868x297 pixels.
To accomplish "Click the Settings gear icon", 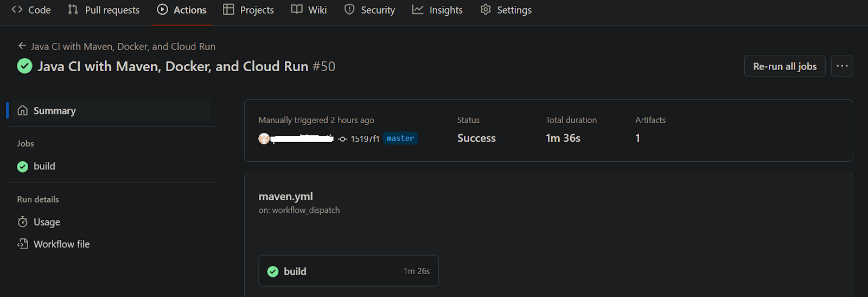I will [486, 9].
